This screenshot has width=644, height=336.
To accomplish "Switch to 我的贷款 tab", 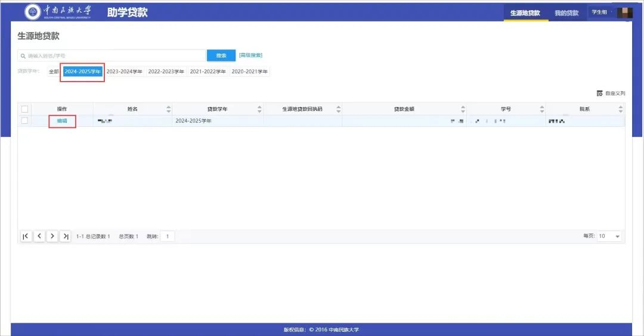I will [566, 13].
